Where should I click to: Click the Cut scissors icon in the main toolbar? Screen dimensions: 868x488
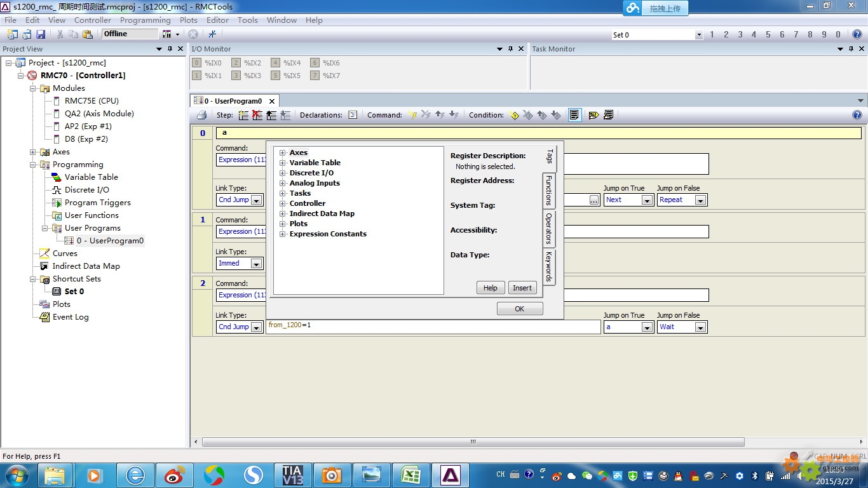click(60, 34)
